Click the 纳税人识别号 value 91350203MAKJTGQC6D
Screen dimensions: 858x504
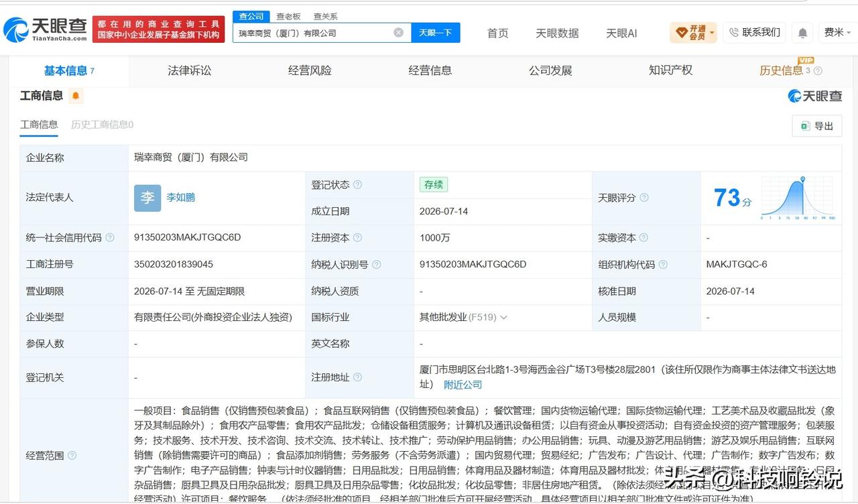point(473,265)
